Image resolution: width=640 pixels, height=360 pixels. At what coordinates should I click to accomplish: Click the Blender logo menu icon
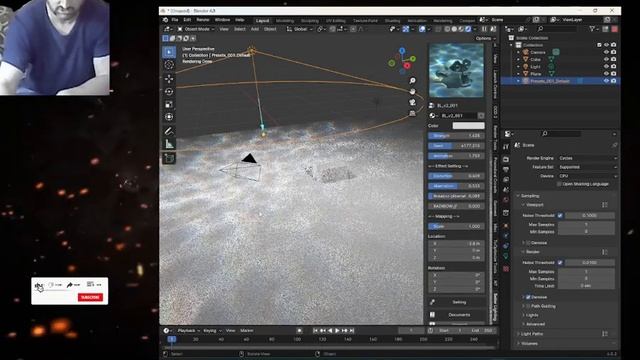[165, 20]
